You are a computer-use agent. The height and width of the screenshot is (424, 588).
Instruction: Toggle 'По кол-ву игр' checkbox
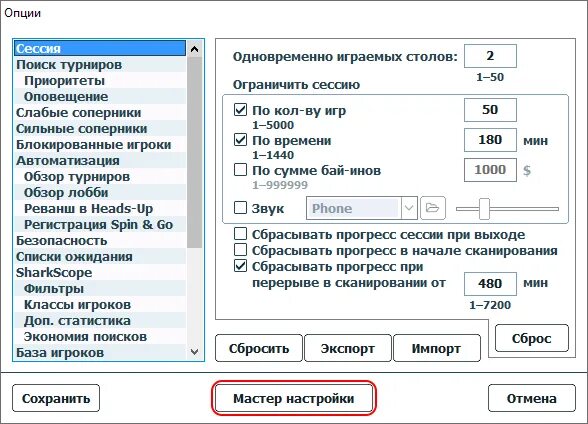point(240,110)
